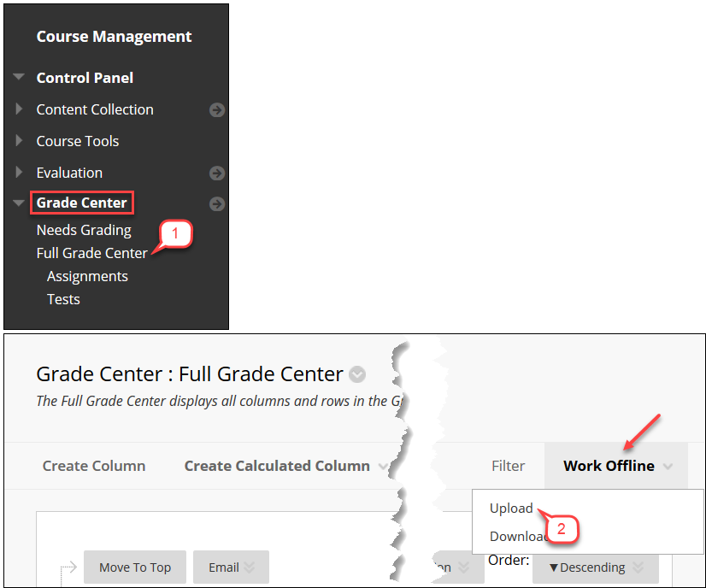The image size is (706, 588).
Task: Select Download from Work Offline menu
Action: [x=518, y=536]
